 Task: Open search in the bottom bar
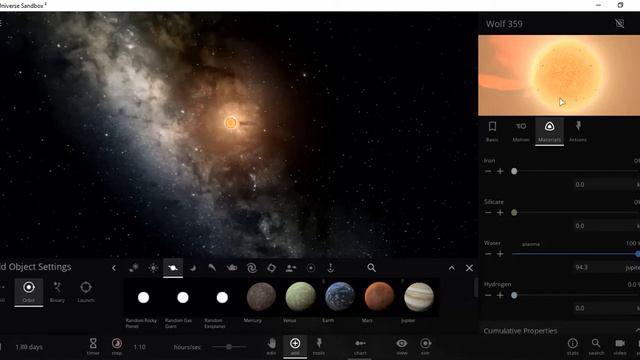pos(596,346)
